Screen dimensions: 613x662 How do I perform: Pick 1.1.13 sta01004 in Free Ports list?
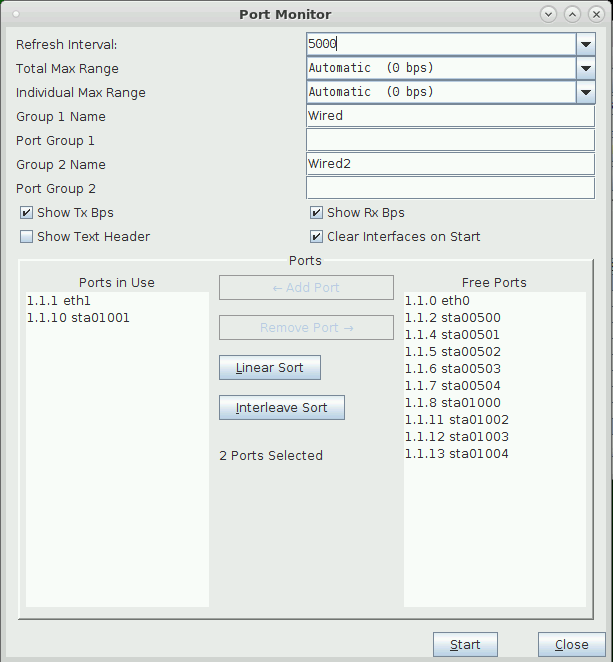tap(456, 454)
